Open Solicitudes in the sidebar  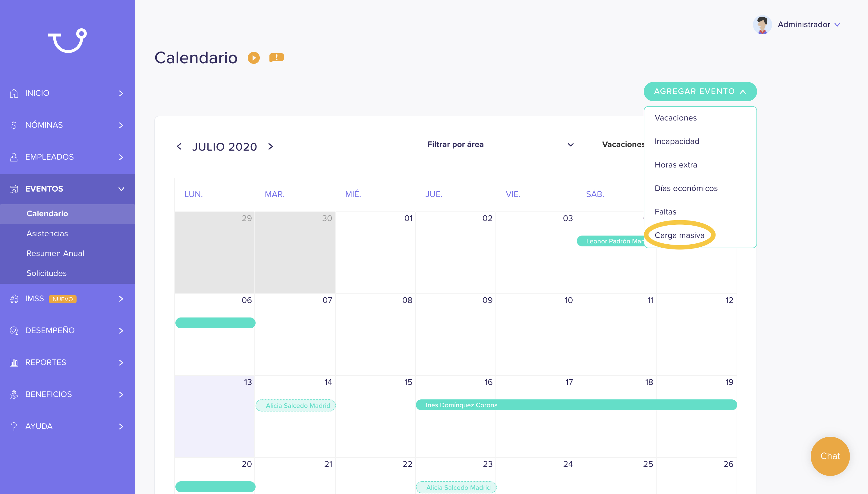(x=68, y=273)
